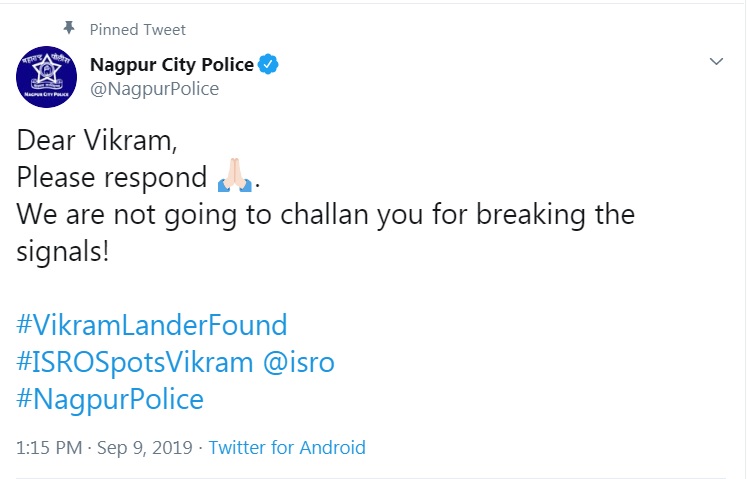Click the word "signals!" in the tweet

[63, 251]
